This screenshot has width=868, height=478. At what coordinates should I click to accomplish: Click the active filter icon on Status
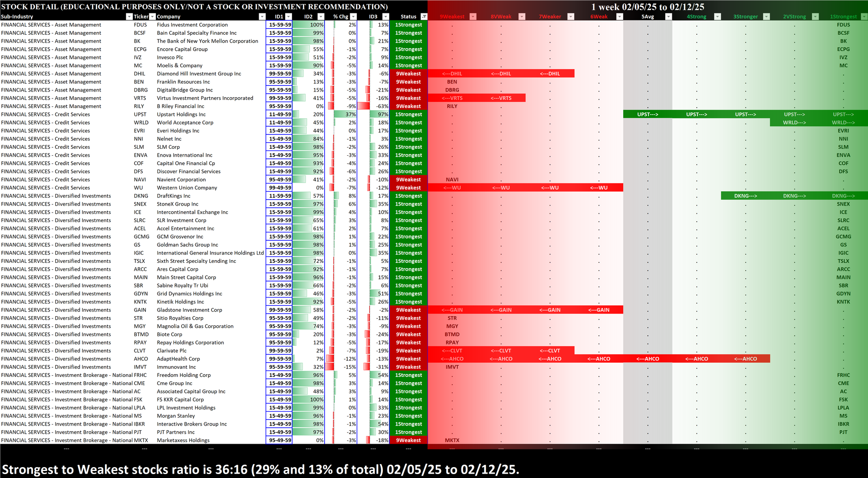pyautogui.click(x=424, y=16)
